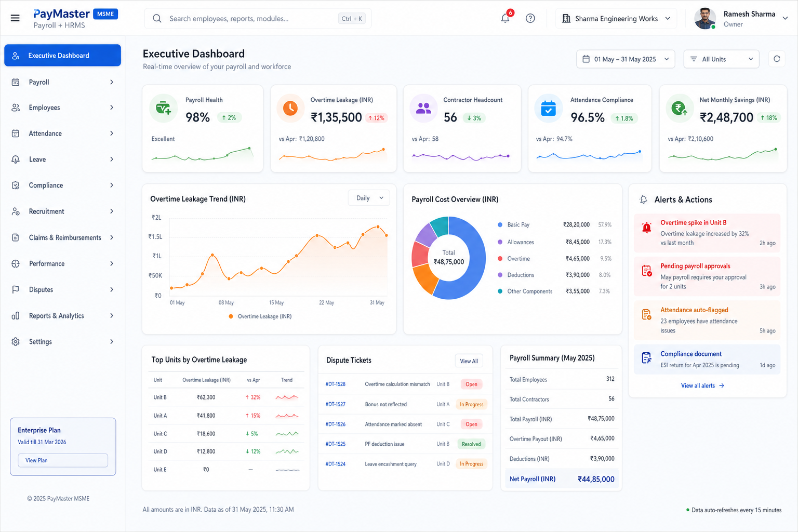Expand the Compliance menu chevron
This screenshot has height=532, width=798.
[x=112, y=185]
